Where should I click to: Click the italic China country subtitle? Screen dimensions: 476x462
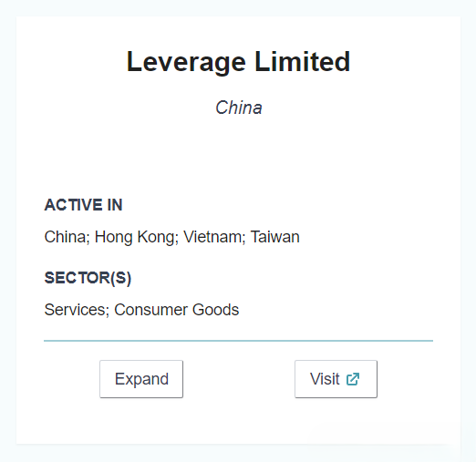point(239,108)
